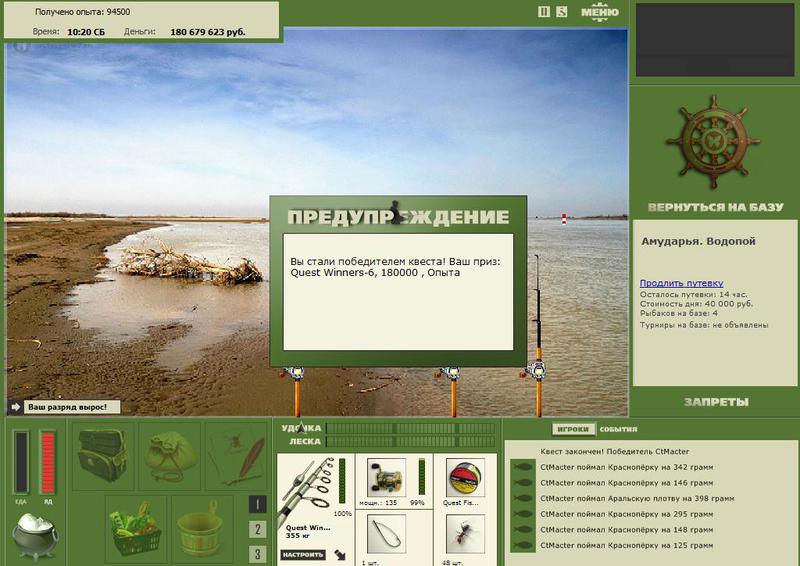Click the Получено опыта: 94500 label
The height and width of the screenshot is (566, 800).
coord(83,12)
